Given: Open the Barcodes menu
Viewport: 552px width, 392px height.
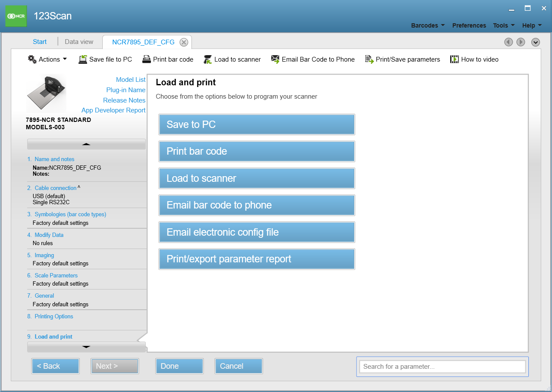Looking at the screenshot, I should pyautogui.click(x=428, y=25).
